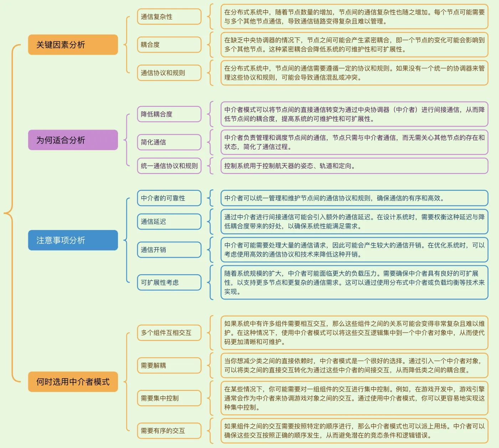Select the note starting 中介者模式可以将节点间的直接通信

pos(354,114)
